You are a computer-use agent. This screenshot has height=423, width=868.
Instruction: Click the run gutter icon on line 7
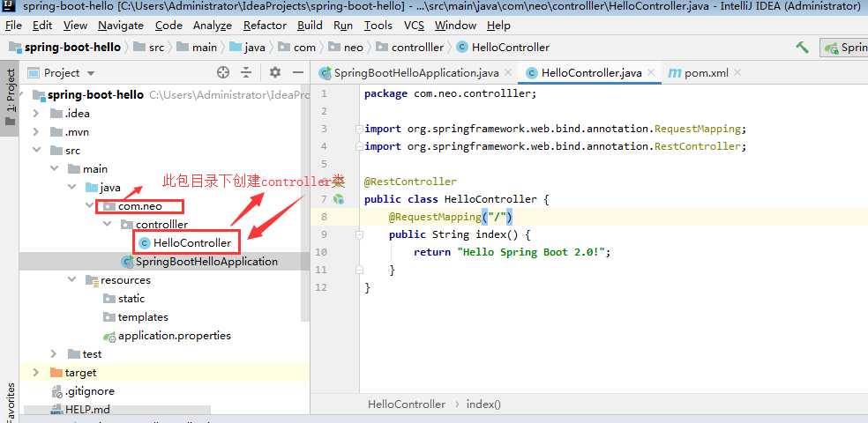(x=338, y=199)
